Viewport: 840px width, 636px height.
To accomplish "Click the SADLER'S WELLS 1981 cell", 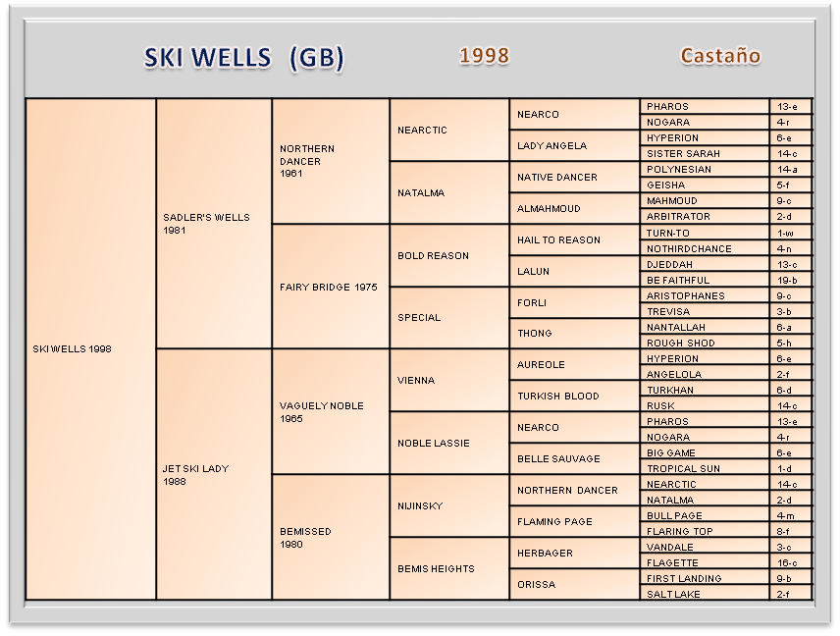I will (x=206, y=223).
